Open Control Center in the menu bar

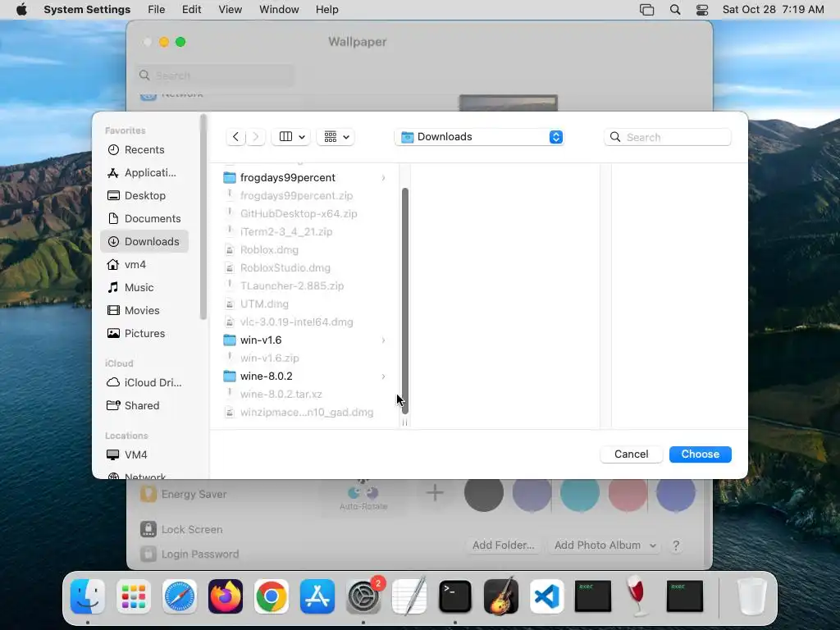click(702, 10)
